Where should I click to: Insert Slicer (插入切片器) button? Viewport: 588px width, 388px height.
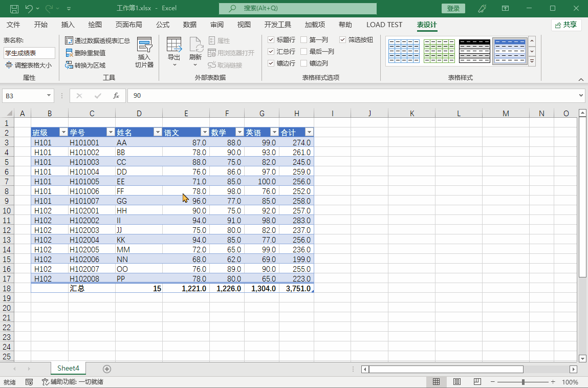click(x=144, y=53)
